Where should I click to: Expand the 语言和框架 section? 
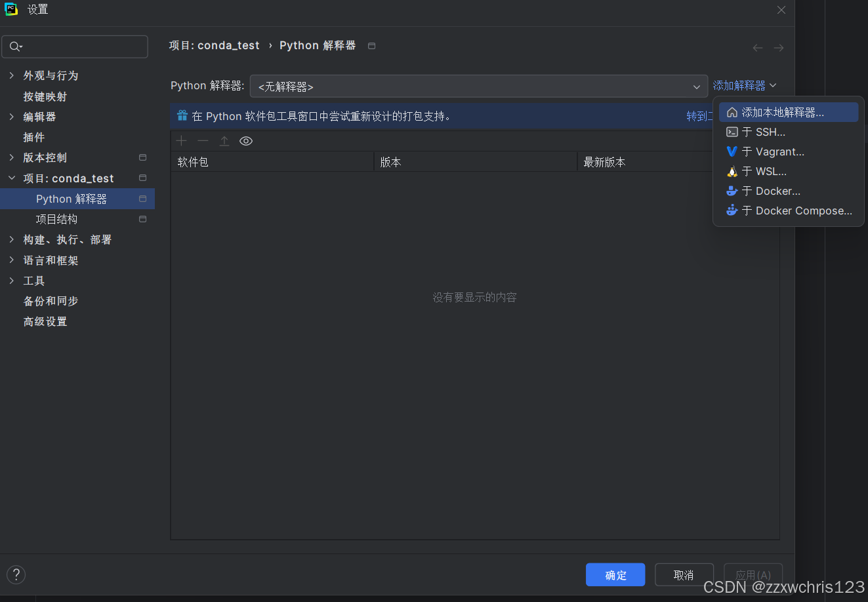(11, 260)
